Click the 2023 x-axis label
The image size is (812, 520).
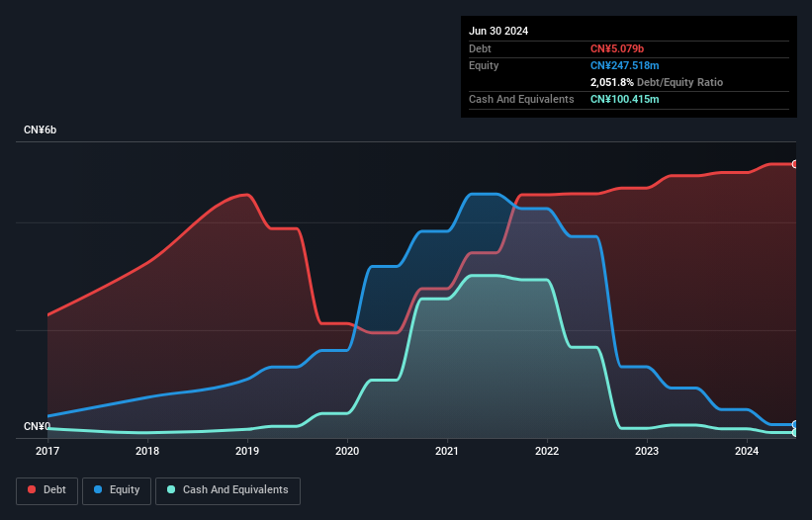(x=647, y=451)
